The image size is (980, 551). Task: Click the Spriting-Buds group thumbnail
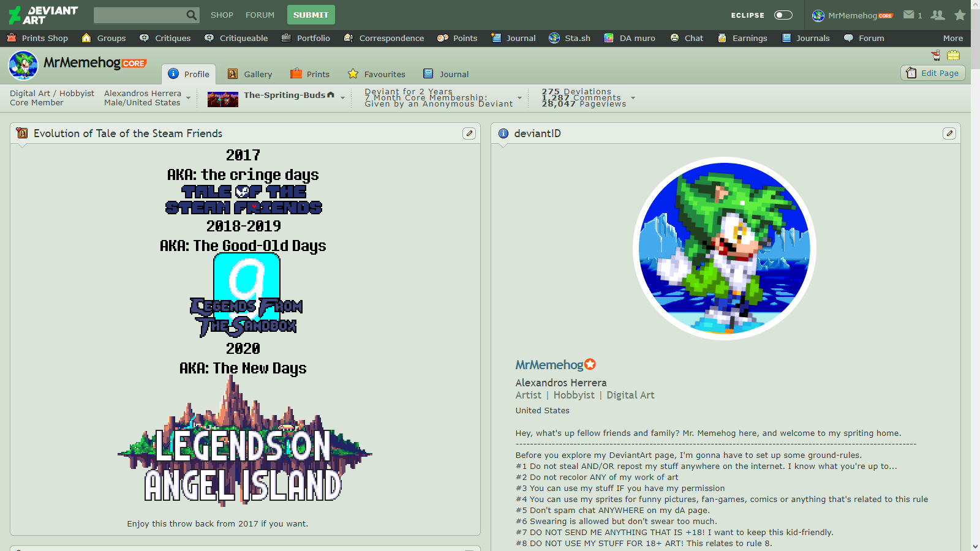pyautogui.click(x=223, y=99)
